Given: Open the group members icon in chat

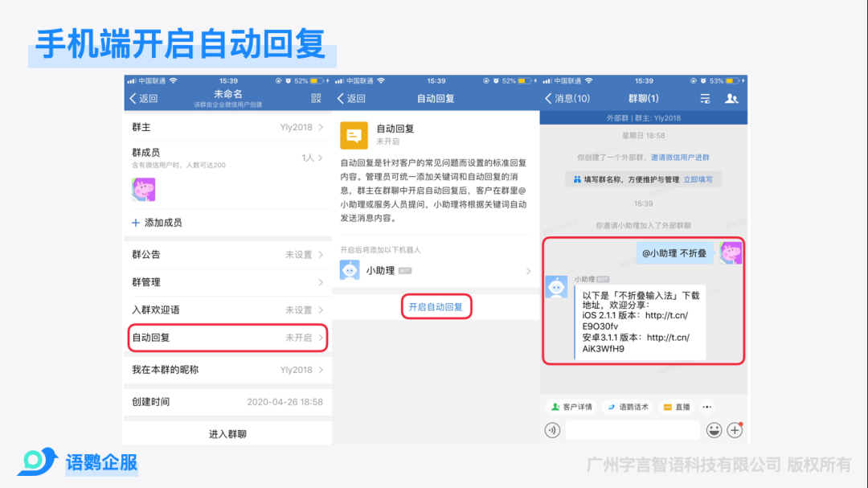Looking at the screenshot, I should coord(731,98).
